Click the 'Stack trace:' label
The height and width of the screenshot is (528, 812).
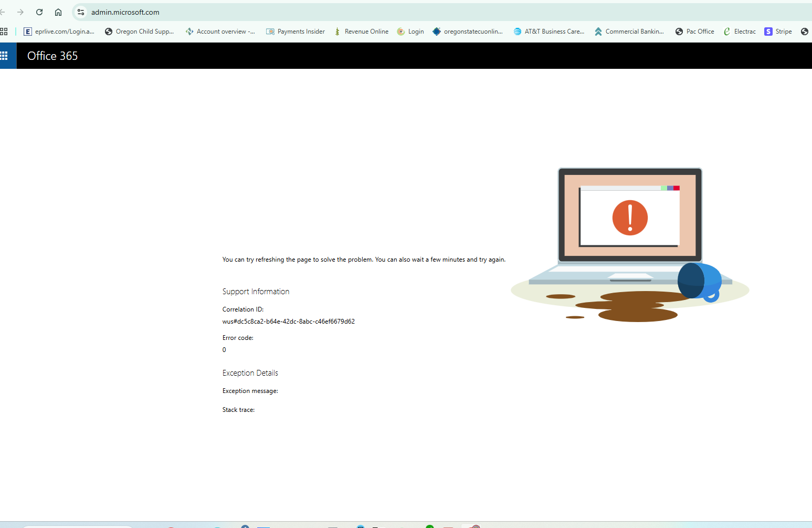(x=238, y=410)
